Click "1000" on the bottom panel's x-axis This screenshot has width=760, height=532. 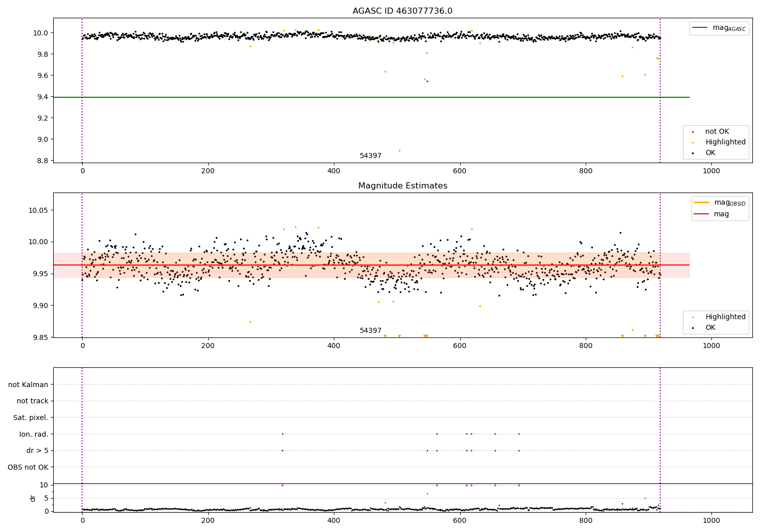[x=711, y=520]
